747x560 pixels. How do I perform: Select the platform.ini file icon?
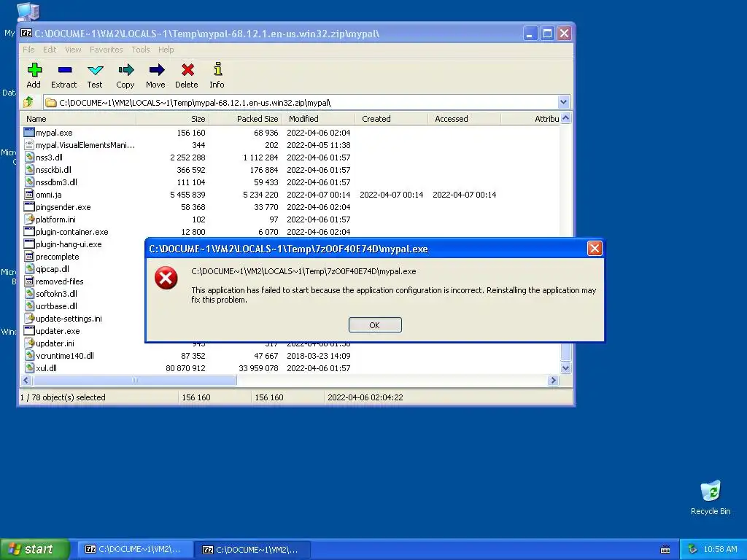(29, 219)
